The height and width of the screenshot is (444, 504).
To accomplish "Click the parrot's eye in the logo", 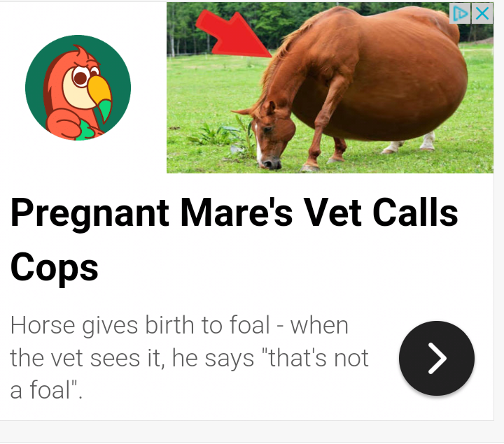I will tap(80, 78).
